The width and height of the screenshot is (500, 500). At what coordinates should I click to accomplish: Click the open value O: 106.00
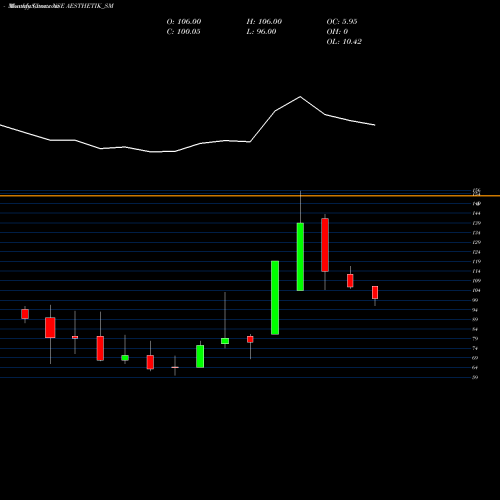pos(184,22)
